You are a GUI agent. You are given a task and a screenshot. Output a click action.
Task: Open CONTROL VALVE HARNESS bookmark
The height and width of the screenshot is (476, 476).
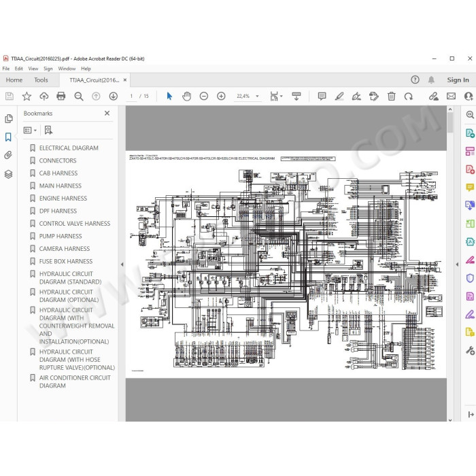click(x=75, y=224)
